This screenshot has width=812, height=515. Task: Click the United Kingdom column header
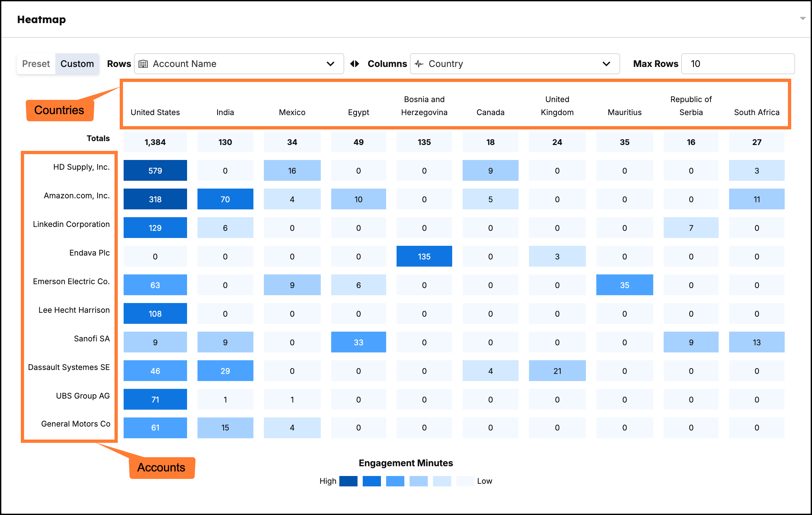click(x=557, y=106)
